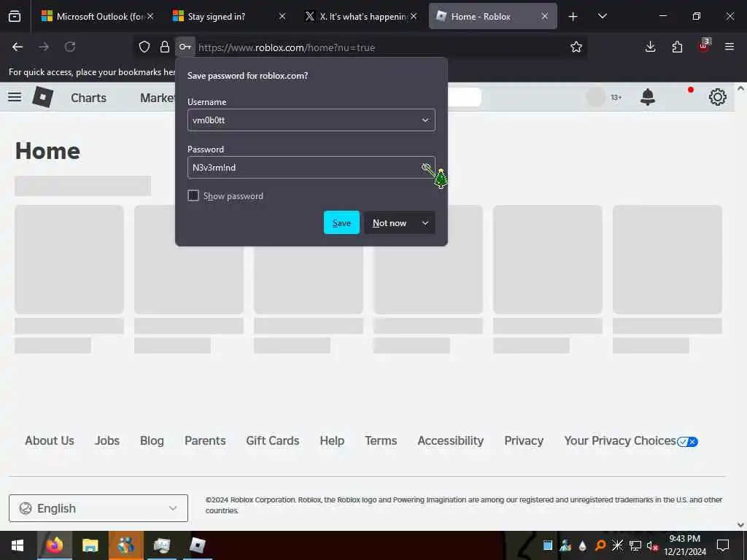Save the roblox.com password
Viewport: 747px width, 560px height.
click(x=341, y=222)
